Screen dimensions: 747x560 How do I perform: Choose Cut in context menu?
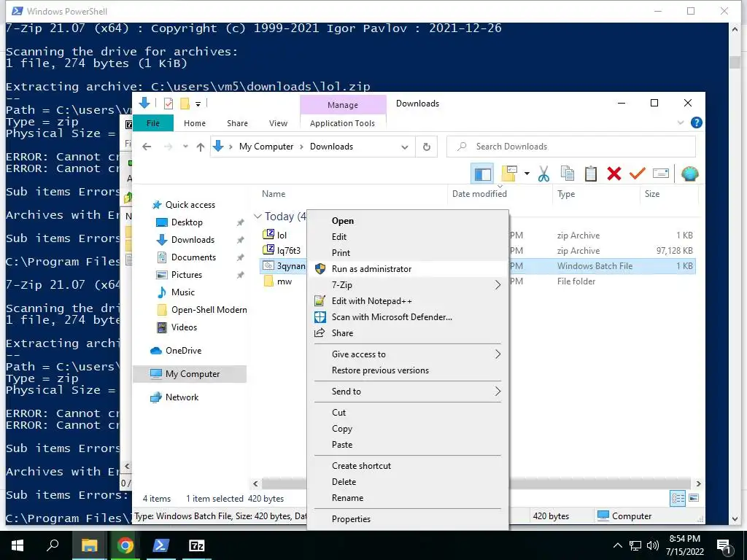[x=408, y=413]
